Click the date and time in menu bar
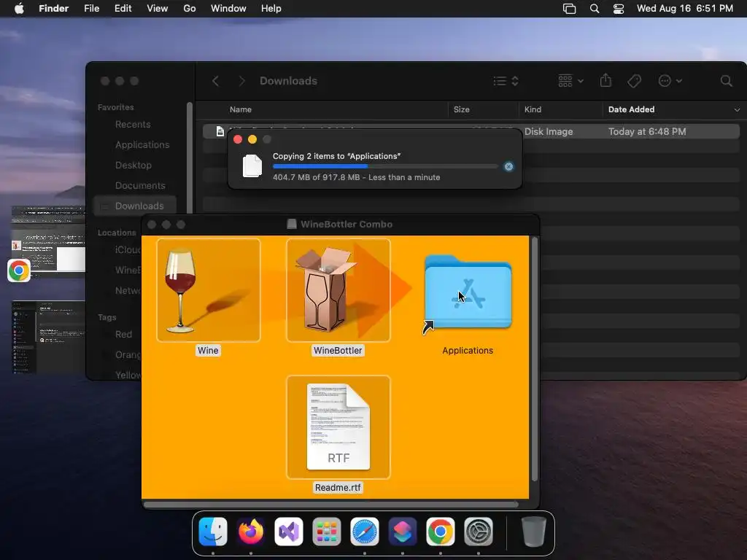747x560 pixels. click(684, 9)
